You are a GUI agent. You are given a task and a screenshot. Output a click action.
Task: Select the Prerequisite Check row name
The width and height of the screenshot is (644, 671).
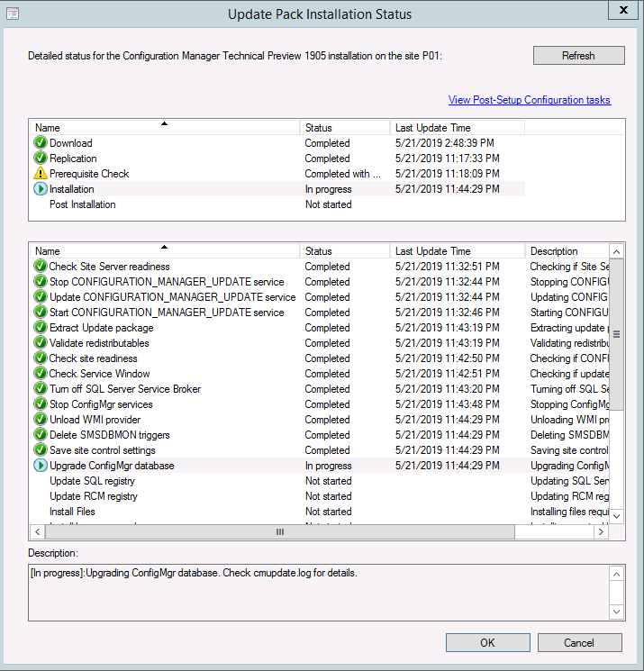pos(89,173)
